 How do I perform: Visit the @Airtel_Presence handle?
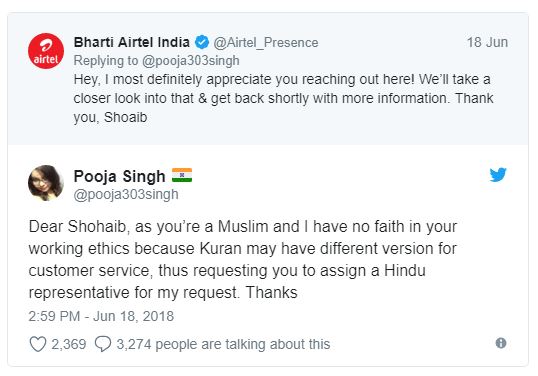click(266, 43)
